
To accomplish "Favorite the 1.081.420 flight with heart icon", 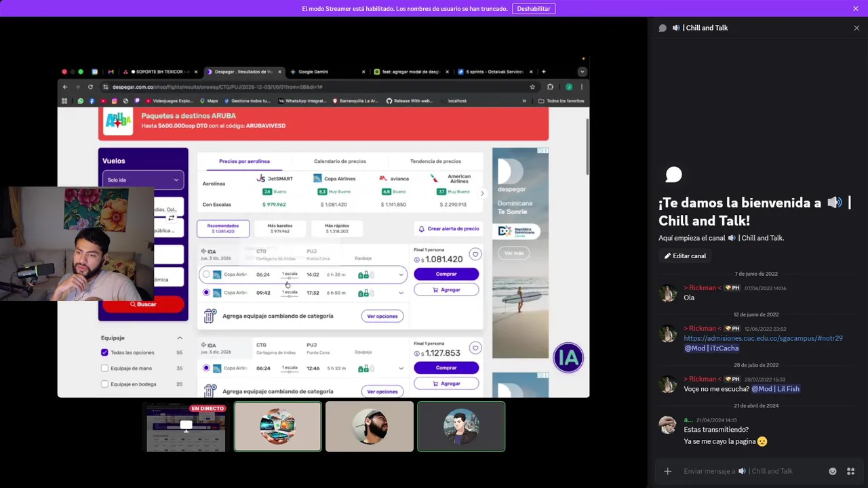I will (475, 254).
